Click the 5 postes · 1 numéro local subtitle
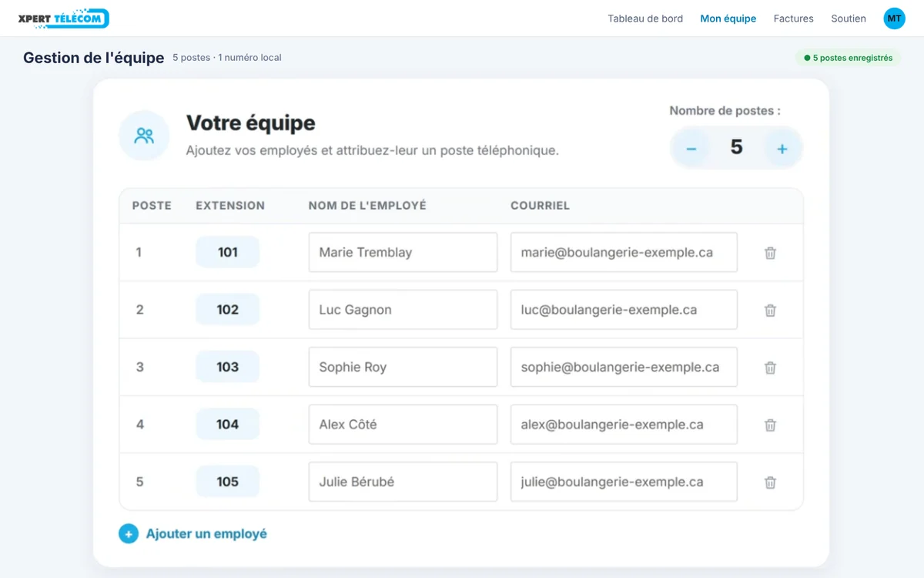This screenshot has width=924, height=578. (227, 58)
